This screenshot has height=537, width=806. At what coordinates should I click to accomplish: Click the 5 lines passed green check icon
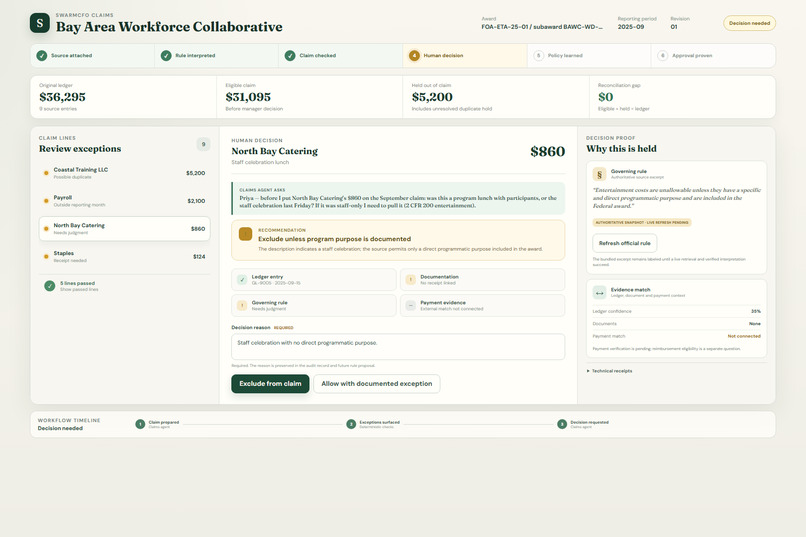[x=50, y=286]
